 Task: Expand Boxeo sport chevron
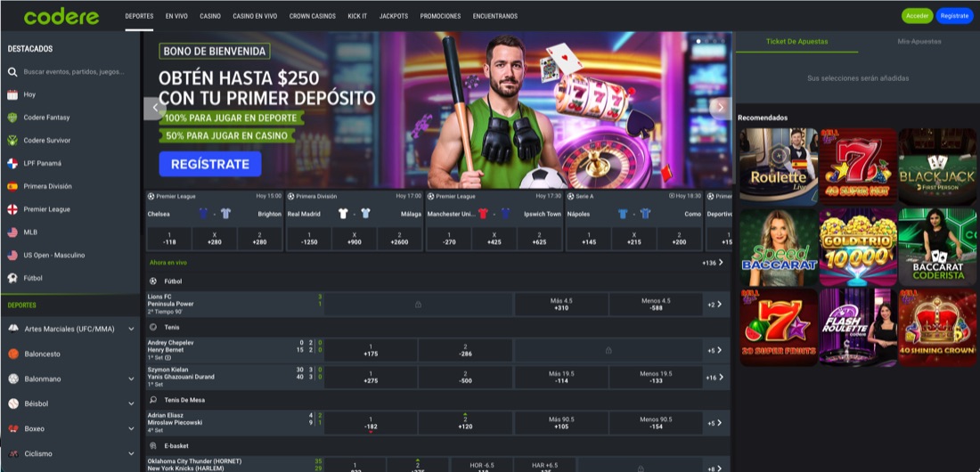coord(131,429)
